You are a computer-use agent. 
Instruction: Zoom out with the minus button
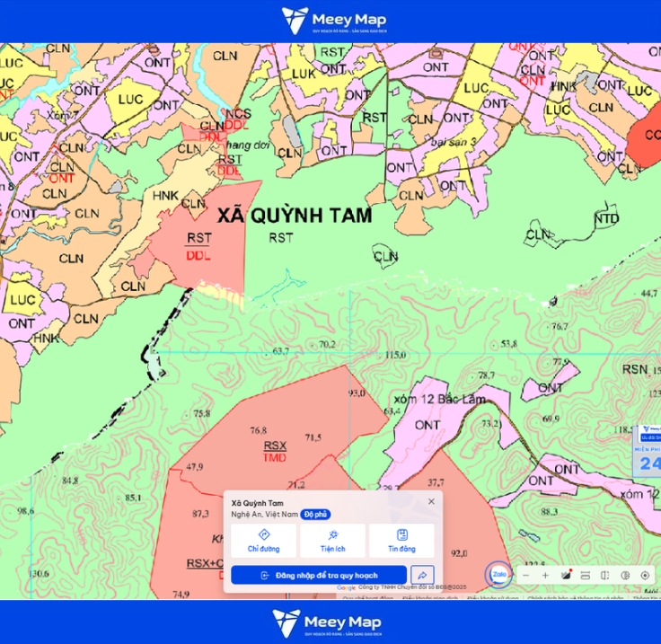click(525, 576)
